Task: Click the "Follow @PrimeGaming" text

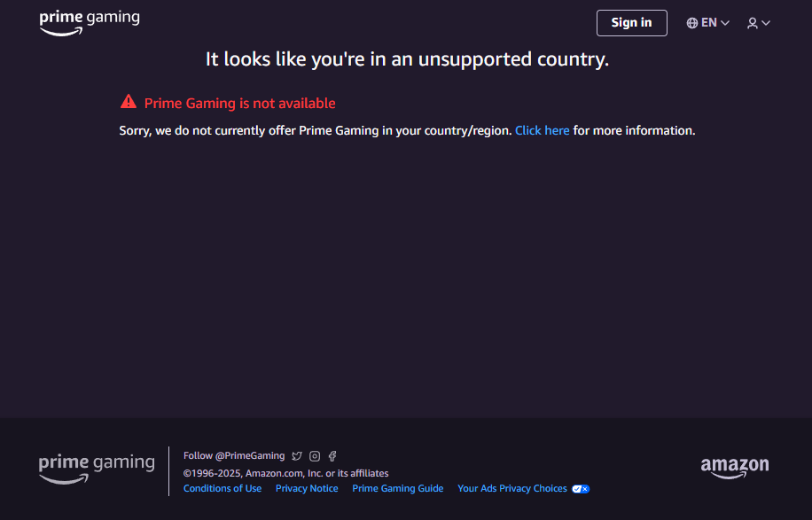Action: click(x=234, y=456)
